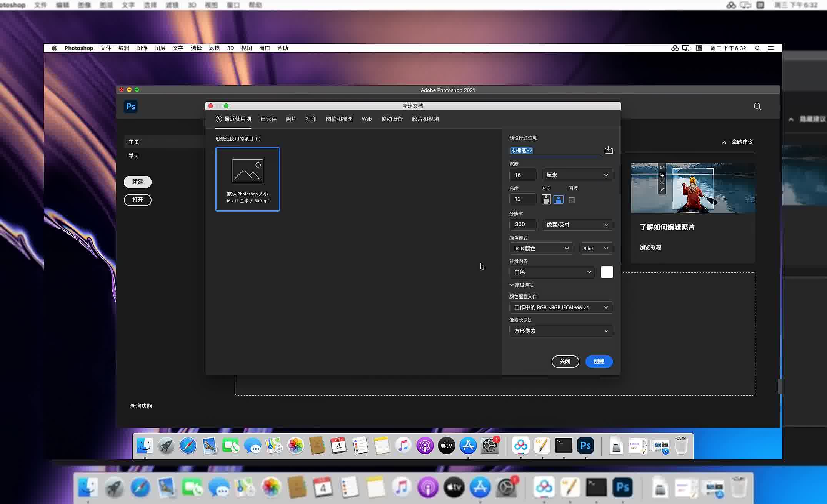Open Launchpad in the sharp upper dock
Image resolution: width=827 pixels, height=504 pixels.
167,446
